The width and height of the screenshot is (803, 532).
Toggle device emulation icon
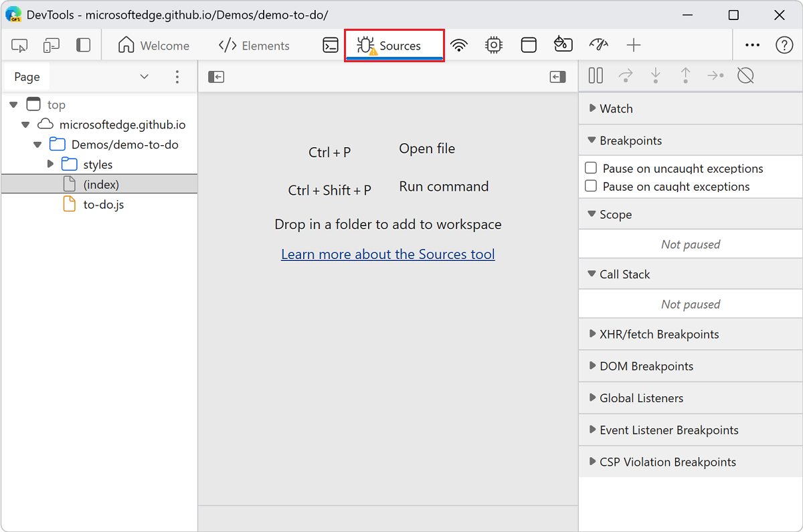point(52,46)
